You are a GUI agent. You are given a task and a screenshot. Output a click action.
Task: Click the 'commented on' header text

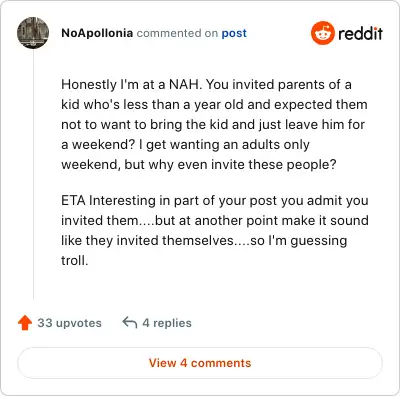[177, 33]
